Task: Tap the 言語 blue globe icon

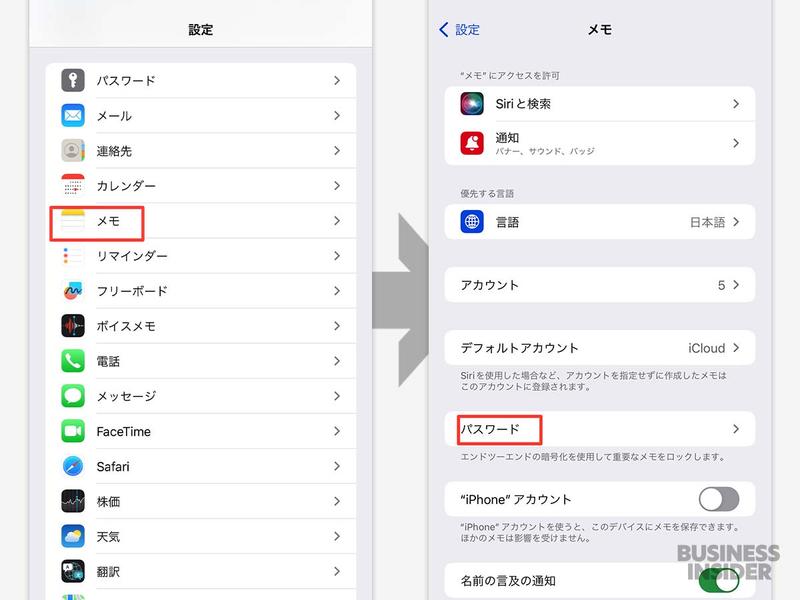Action: pos(472,222)
